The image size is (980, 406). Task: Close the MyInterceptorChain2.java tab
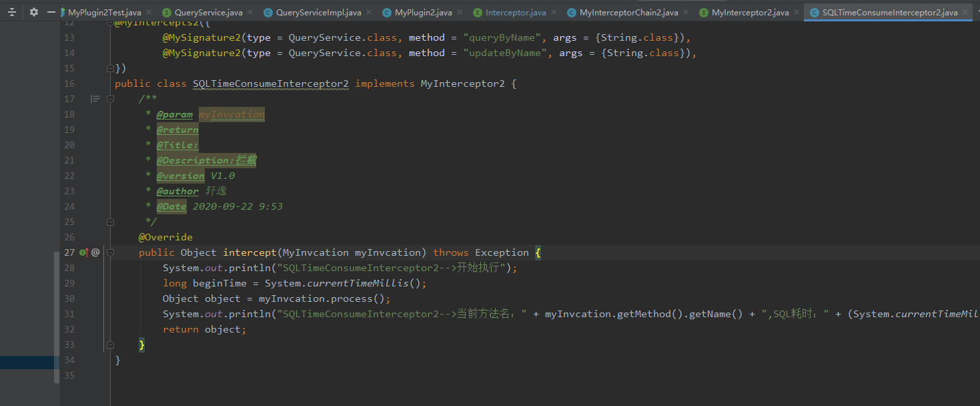pyautogui.click(x=685, y=13)
